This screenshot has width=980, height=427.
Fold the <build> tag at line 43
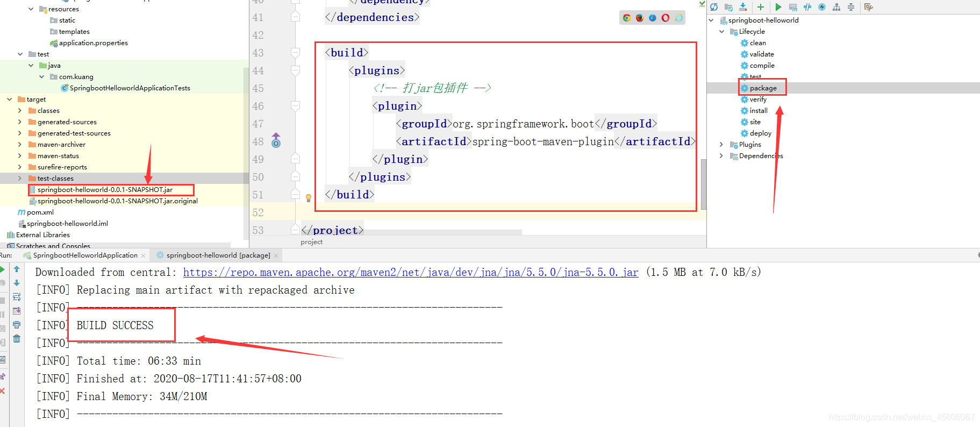tap(295, 53)
